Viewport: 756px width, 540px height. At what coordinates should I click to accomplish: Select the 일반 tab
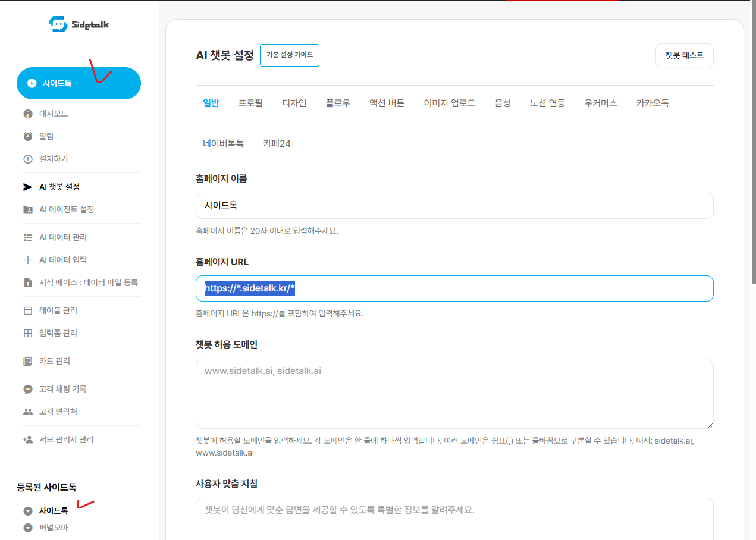[211, 103]
